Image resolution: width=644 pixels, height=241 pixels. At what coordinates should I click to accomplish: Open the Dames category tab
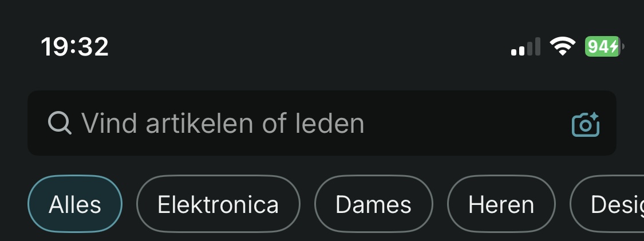tap(373, 204)
